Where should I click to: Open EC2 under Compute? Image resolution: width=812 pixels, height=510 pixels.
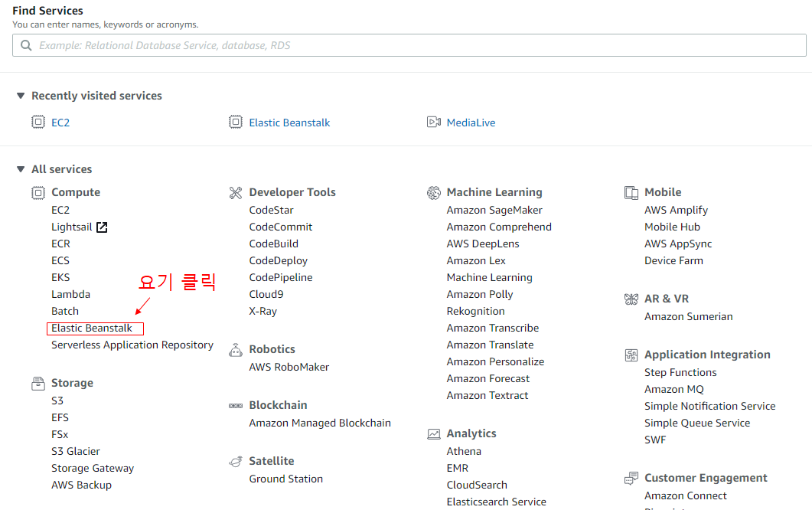[x=60, y=210]
